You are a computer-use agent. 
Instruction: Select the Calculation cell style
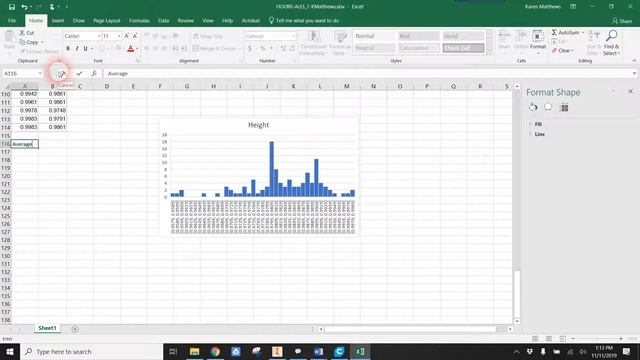pyautogui.click(x=419, y=48)
